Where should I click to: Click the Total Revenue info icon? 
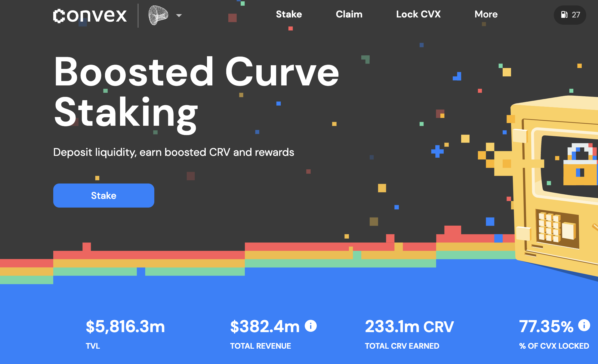tap(311, 326)
